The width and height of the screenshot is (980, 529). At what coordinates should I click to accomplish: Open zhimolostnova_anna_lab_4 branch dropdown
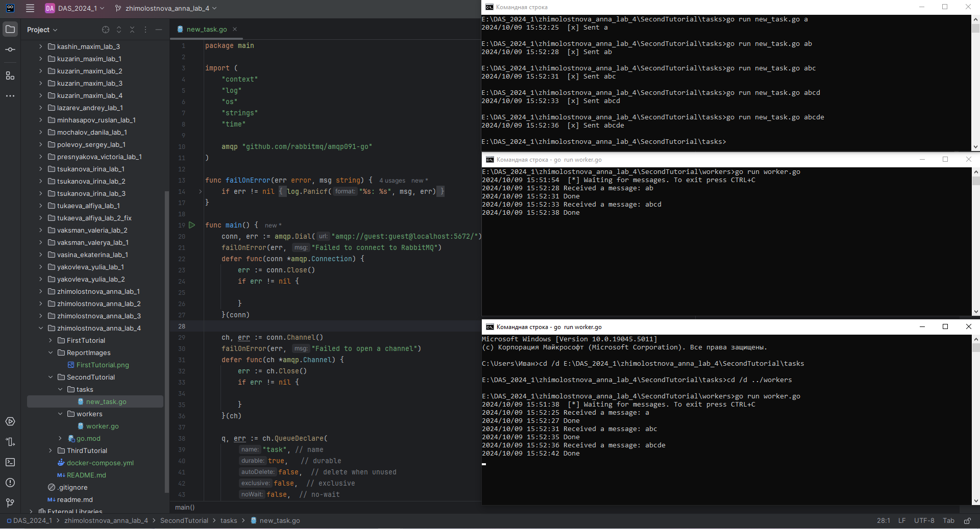pyautogui.click(x=166, y=8)
